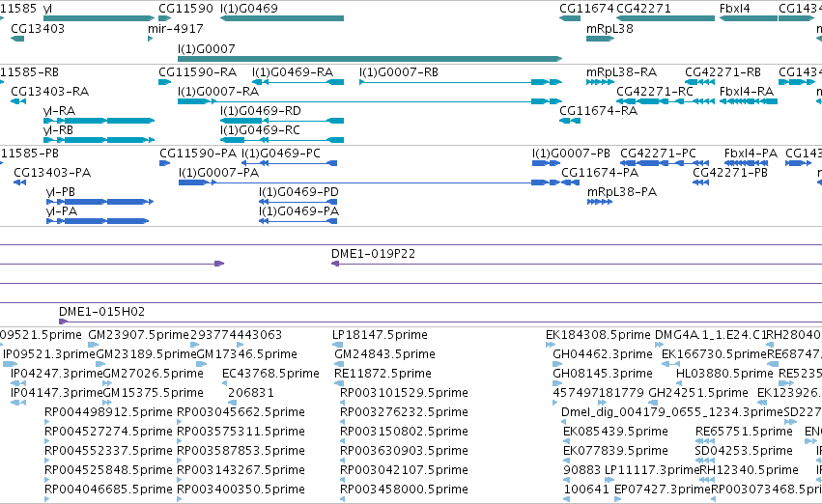Click transcript yl-RA label
The height and width of the screenshot is (504, 822).
click(59, 111)
